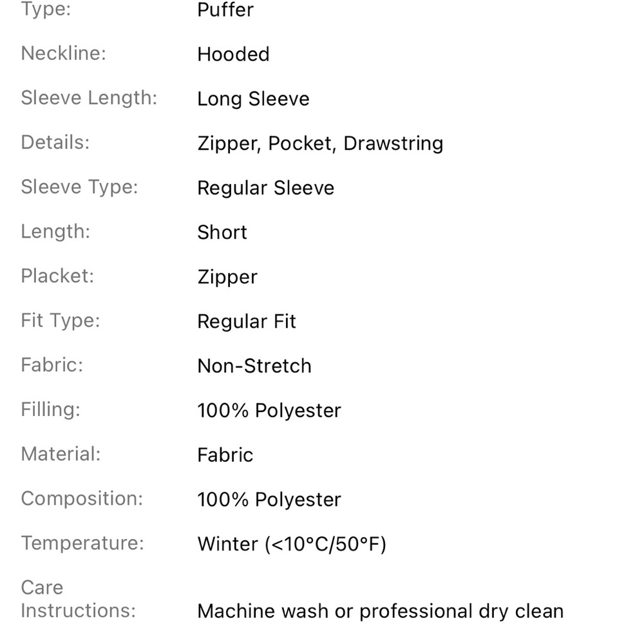Select the Puffer type value

tap(225, 10)
